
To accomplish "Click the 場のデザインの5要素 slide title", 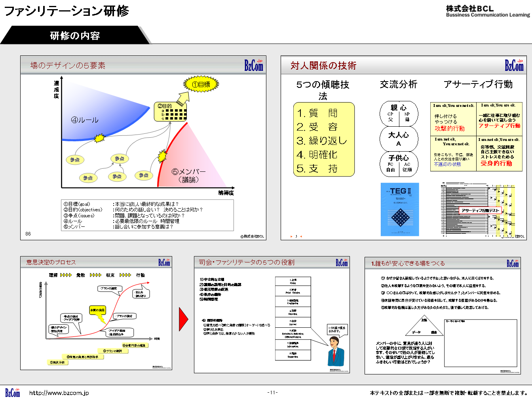I will click(68, 66).
